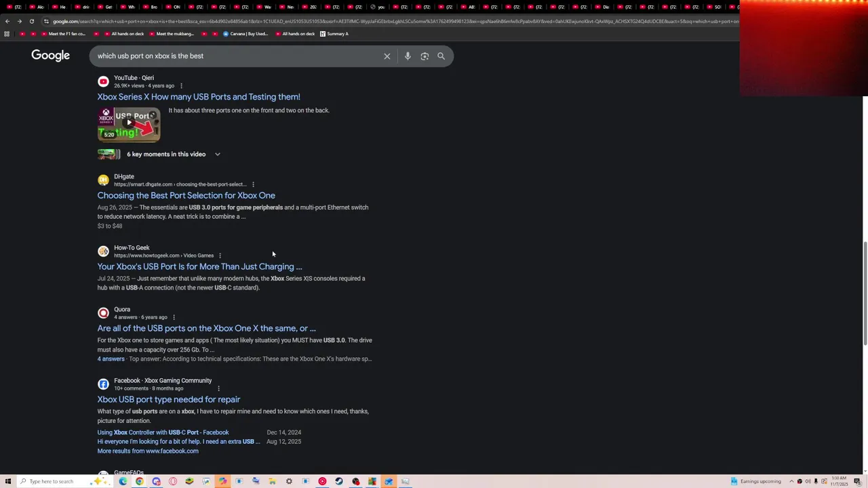This screenshot has width=868, height=488.
Task: Open the 'Earnings upcoming' taskbar widget
Action: (x=756, y=481)
